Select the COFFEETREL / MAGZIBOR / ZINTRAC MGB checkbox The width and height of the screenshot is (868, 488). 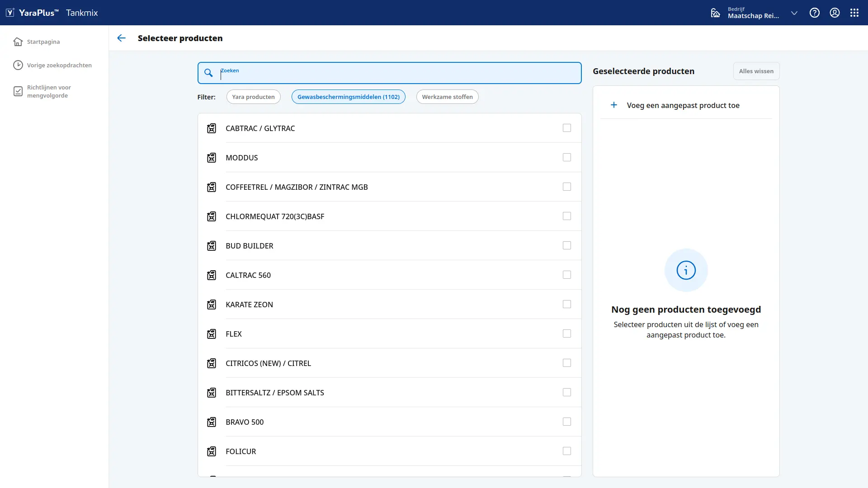coord(567,187)
